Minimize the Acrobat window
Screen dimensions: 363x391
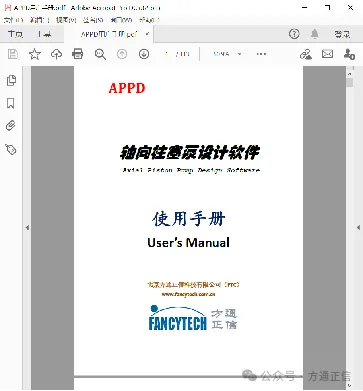point(304,7)
